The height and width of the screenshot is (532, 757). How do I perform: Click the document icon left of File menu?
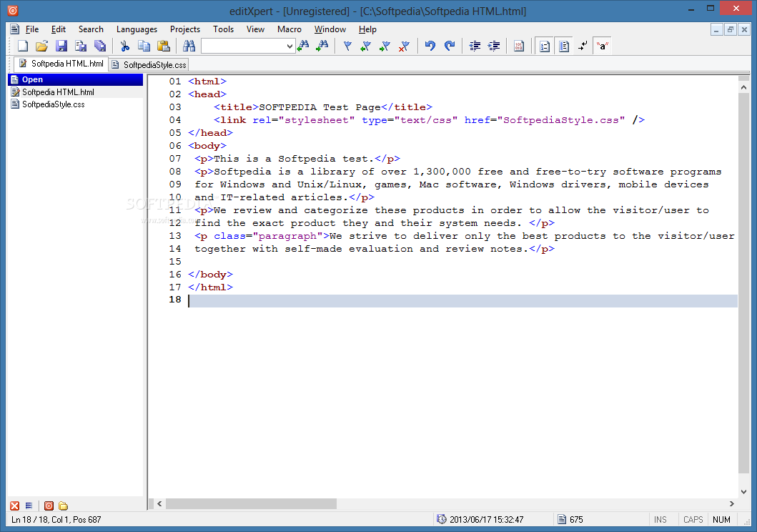tap(14, 29)
